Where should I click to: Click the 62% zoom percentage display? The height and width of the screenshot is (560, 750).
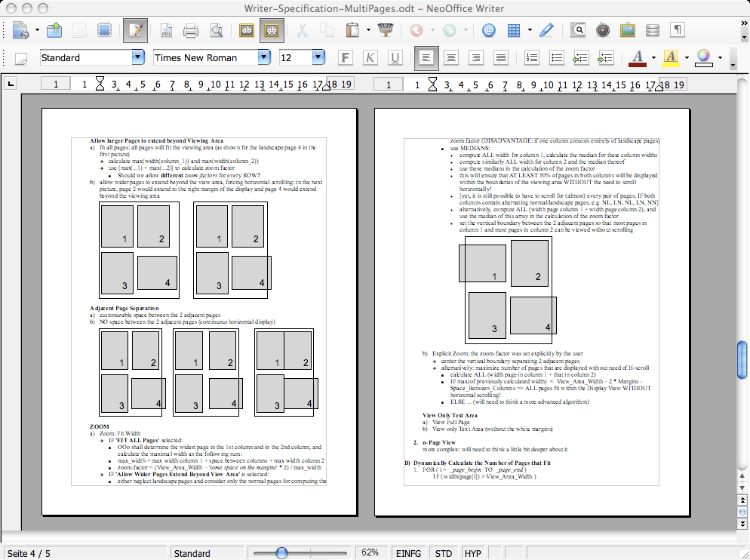click(x=371, y=553)
